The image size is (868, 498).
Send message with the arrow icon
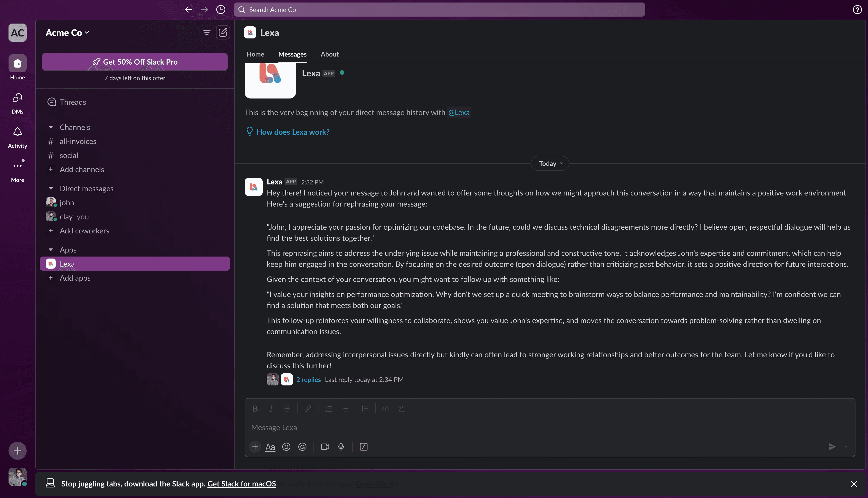pyautogui.click(x=832, y=447)
